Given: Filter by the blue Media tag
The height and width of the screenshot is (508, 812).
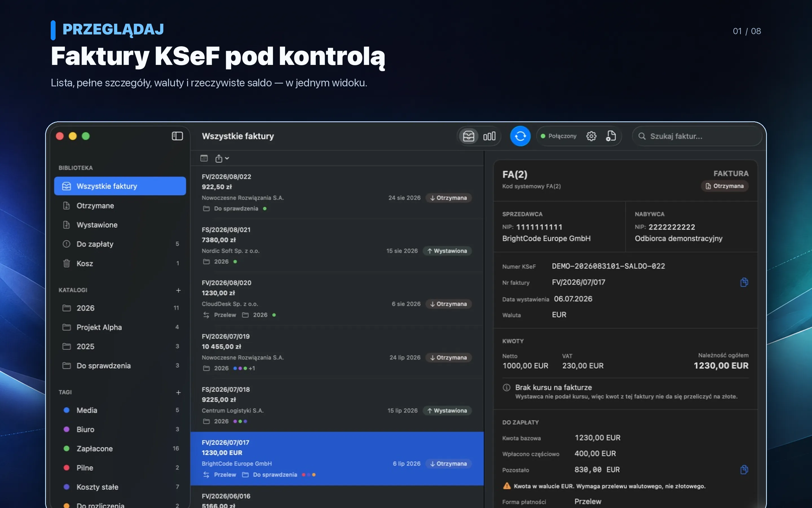Looking at the screenshot, I should click(120, 410).
